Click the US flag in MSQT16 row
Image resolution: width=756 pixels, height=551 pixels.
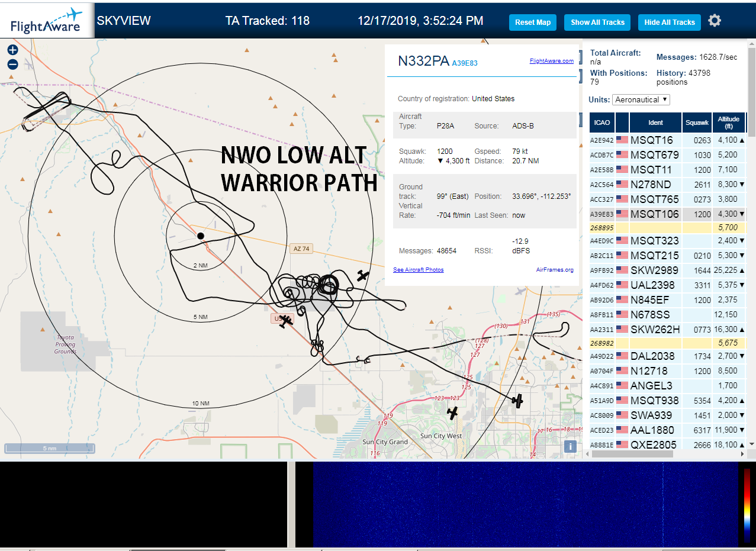(622, 140)
